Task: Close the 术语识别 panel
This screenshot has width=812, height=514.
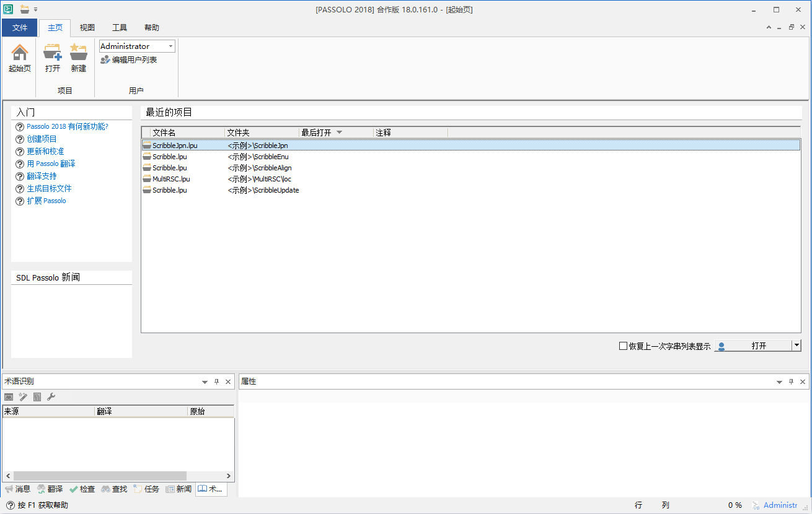Action: 228,382
